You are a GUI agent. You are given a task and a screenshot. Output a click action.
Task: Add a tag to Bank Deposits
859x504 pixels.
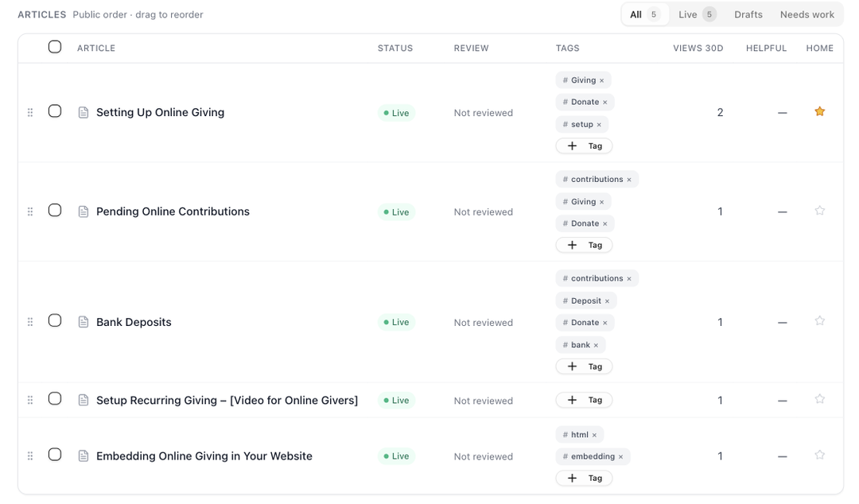coord(584,366)
